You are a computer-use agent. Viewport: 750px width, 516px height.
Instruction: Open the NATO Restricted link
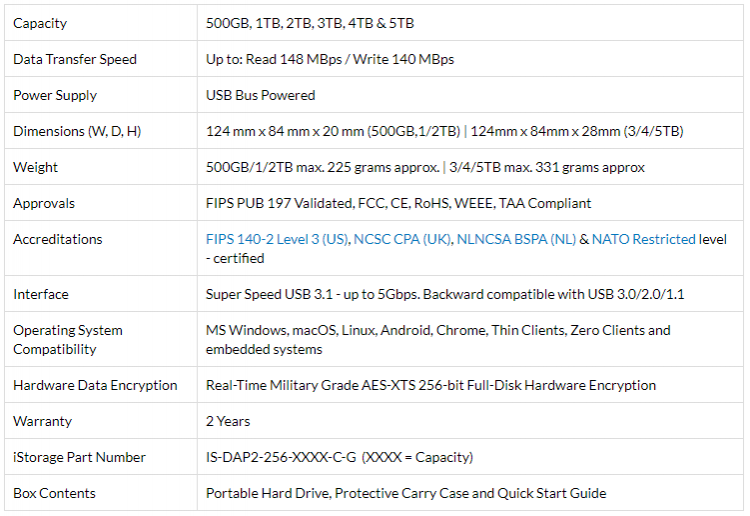(x=643, y=239)
